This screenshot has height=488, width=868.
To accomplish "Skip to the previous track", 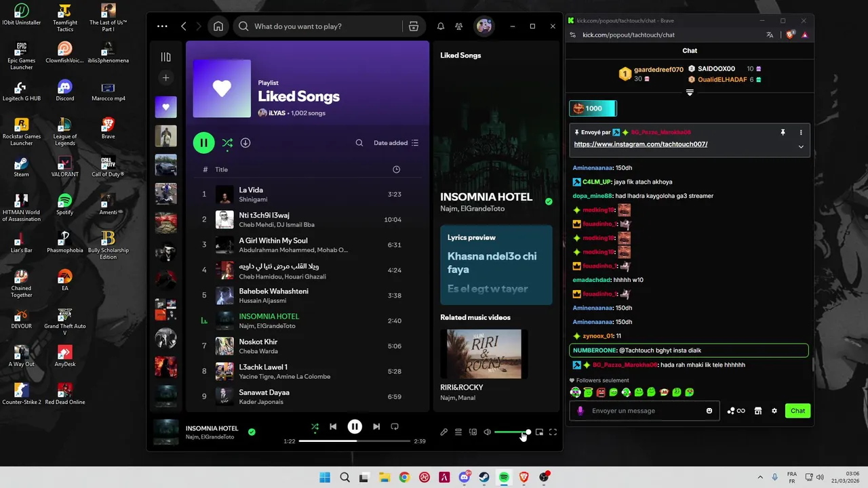I will pyautogui.click(x=333, y=426).
